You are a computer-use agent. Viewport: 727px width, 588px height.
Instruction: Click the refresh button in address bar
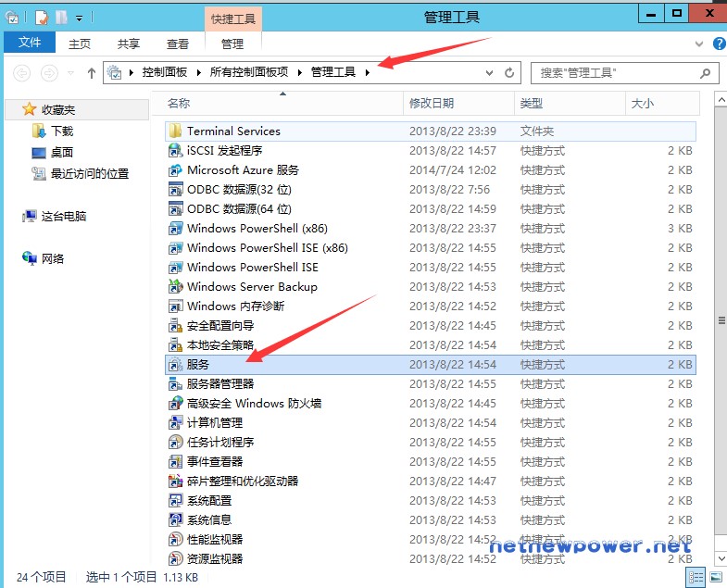point(509,72)
